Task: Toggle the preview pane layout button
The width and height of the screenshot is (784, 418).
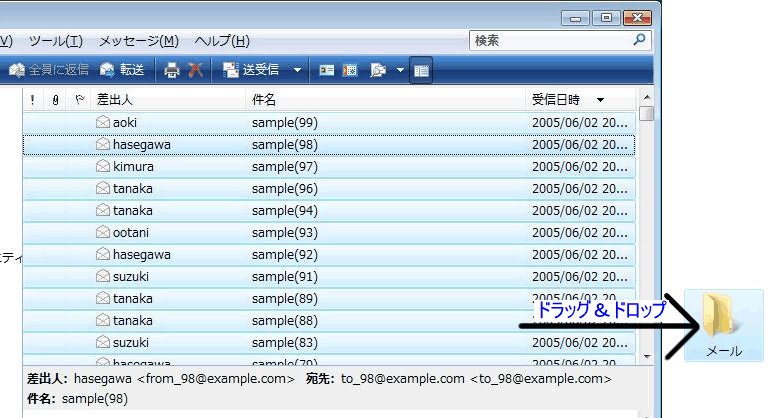Action: [421, 70]
